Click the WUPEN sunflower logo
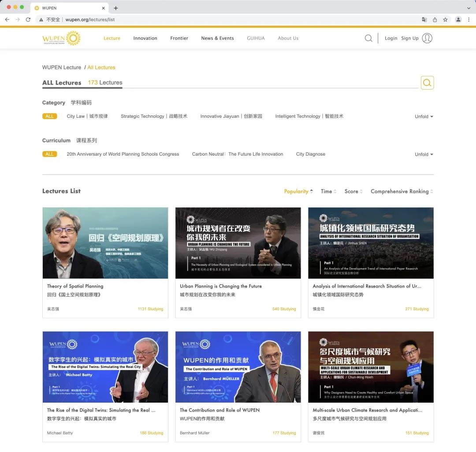Image resolution: width=476 pixels, height=452 pixels. [61, 38]
